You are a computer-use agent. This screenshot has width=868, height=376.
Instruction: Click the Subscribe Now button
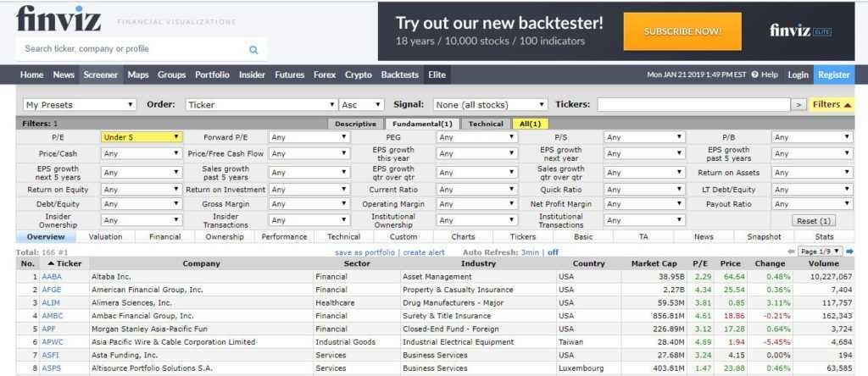pyautogui.click(x=682, y=31)
